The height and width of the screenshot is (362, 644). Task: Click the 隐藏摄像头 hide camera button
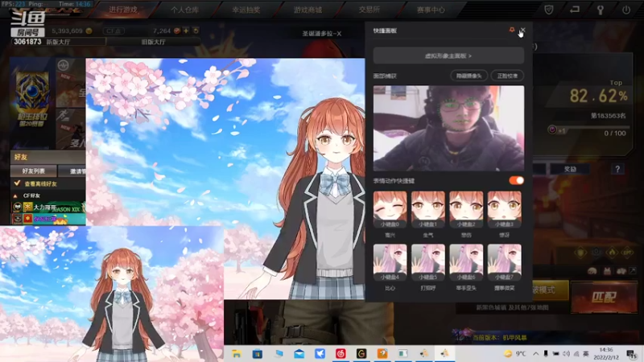469,76
